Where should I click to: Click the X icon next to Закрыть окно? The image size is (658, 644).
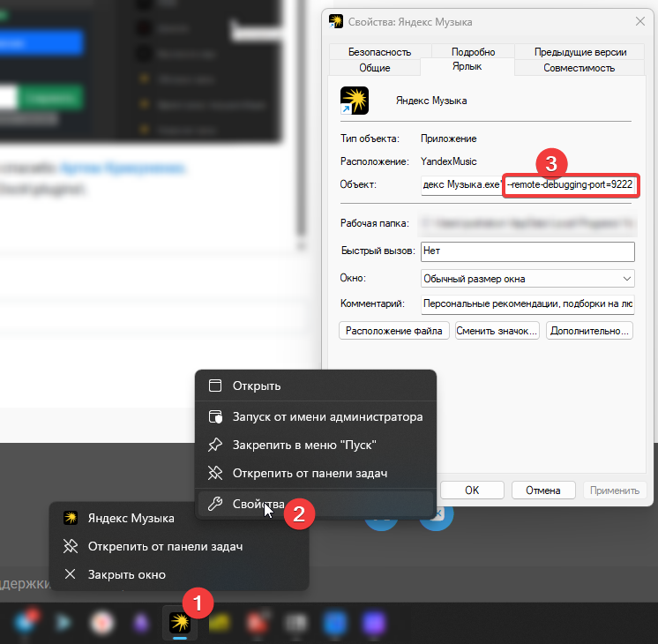click(x=71, y=574)
